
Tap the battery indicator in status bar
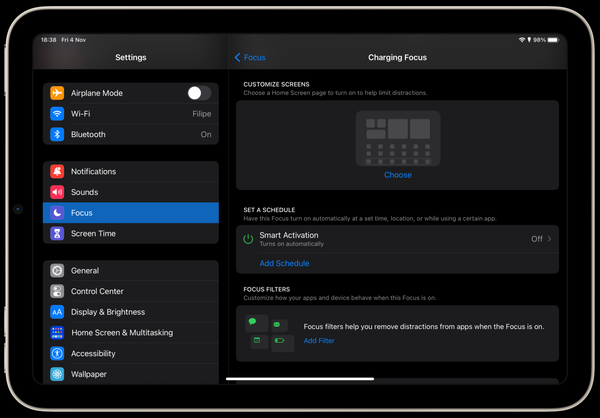(x=553, y=40)
